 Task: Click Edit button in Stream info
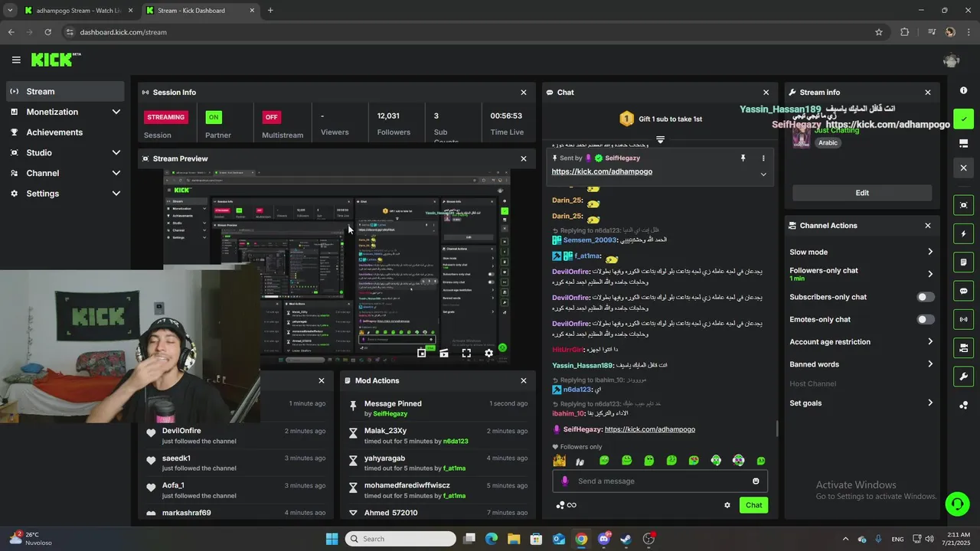coord(862,193)
